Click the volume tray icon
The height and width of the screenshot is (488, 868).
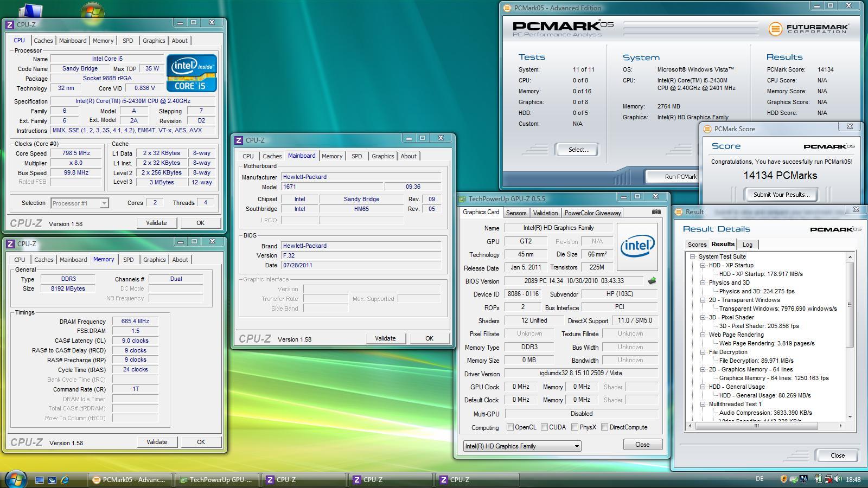point(839,479)
